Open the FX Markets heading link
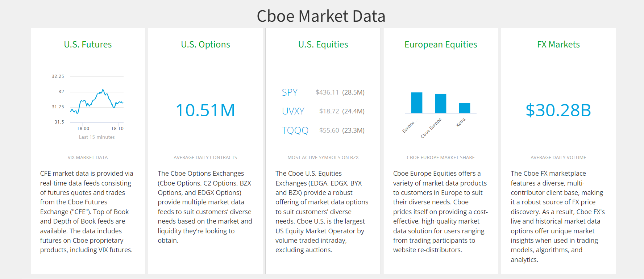Image resolution: width=644 pixels, height=279 pixels. click(x=558, y=45)
